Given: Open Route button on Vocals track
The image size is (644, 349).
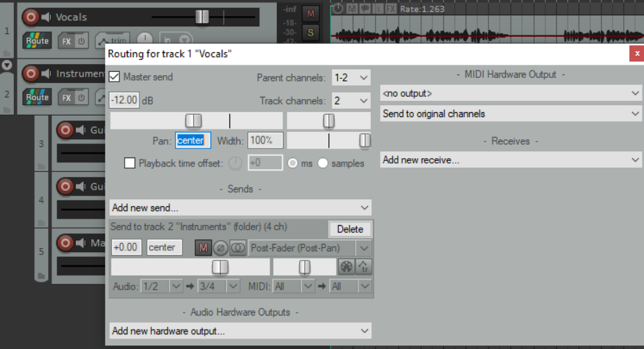Looking at the screenshot, I should 37,40.
